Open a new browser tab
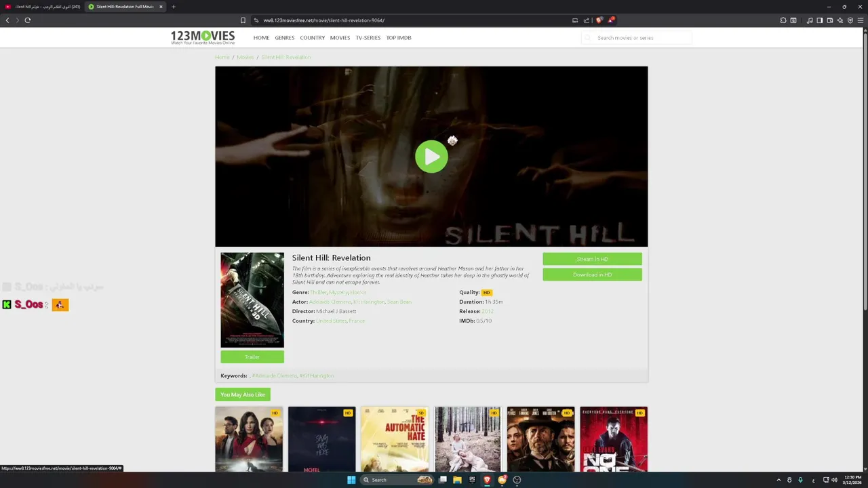Viewport: 868px width, 488px height. [174, 7]
